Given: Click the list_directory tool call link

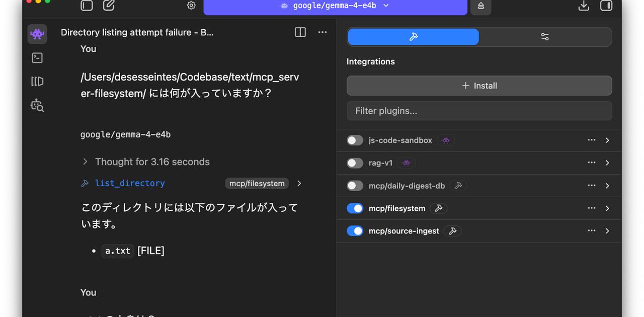Looking at the screenshot, I should pos(130,183).
